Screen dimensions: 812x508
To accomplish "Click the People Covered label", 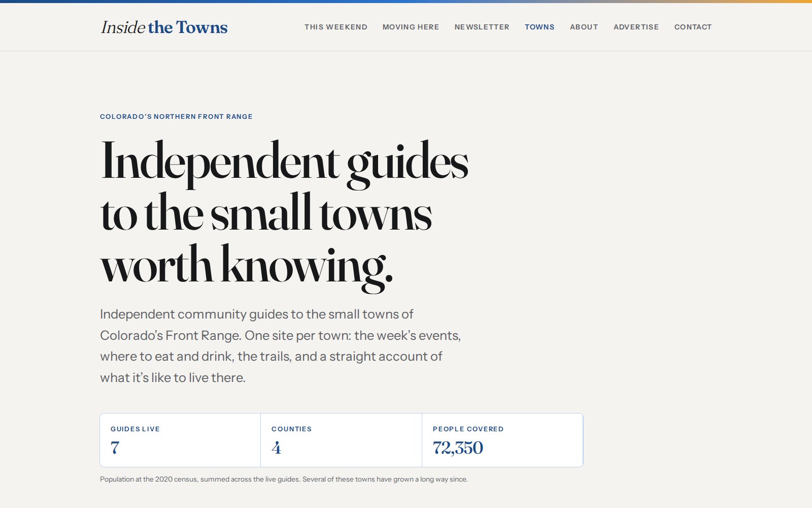I will pos(468,429).
